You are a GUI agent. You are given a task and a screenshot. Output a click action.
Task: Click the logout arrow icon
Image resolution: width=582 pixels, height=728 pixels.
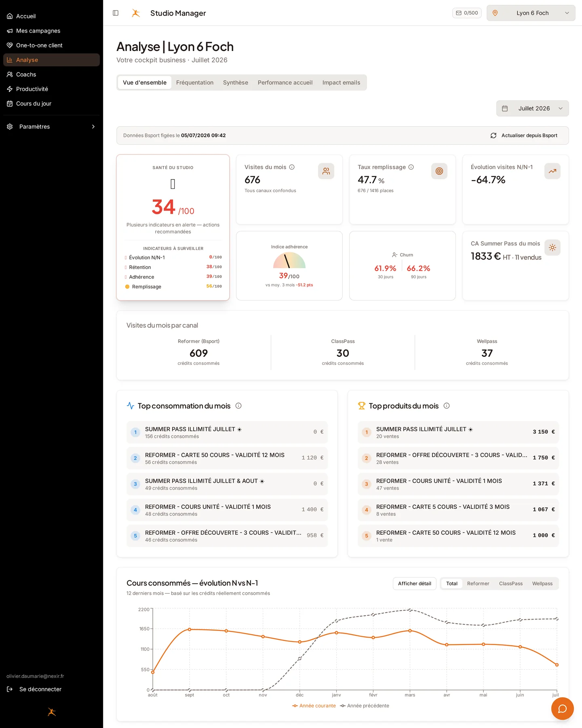tap(10, 689)
